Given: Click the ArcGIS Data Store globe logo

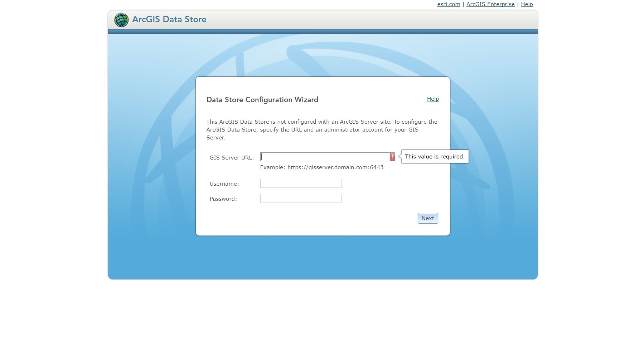Looking at the screenshot, I should 121,20.
